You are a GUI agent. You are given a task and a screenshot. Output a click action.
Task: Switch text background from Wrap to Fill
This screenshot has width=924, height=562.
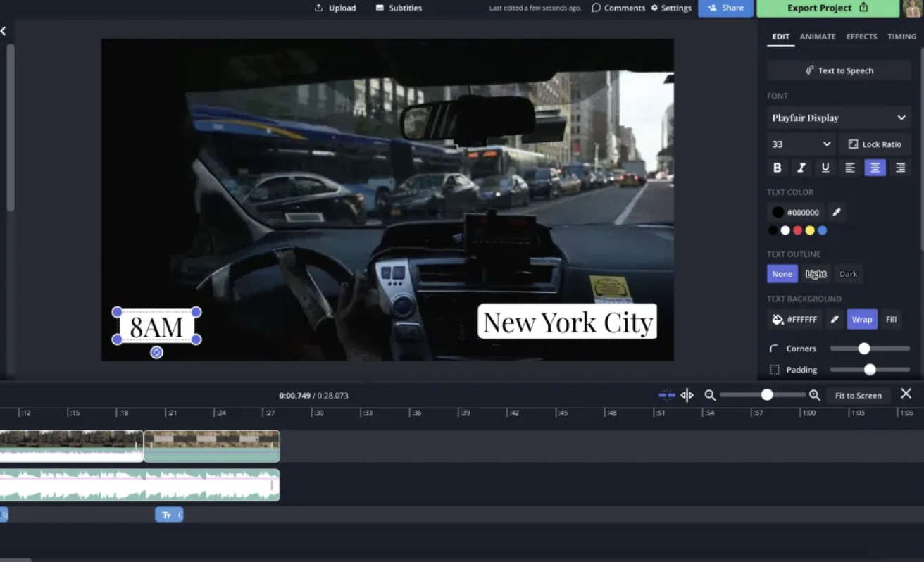coord(891,319)
